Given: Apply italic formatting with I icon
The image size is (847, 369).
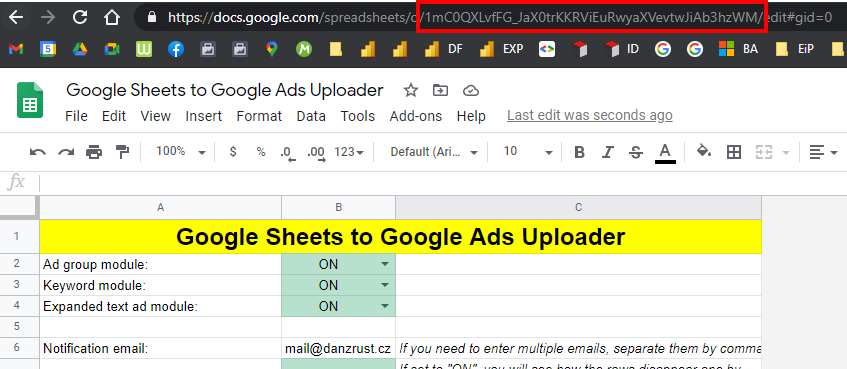Looking at the screenshot, I should [608, 152].
